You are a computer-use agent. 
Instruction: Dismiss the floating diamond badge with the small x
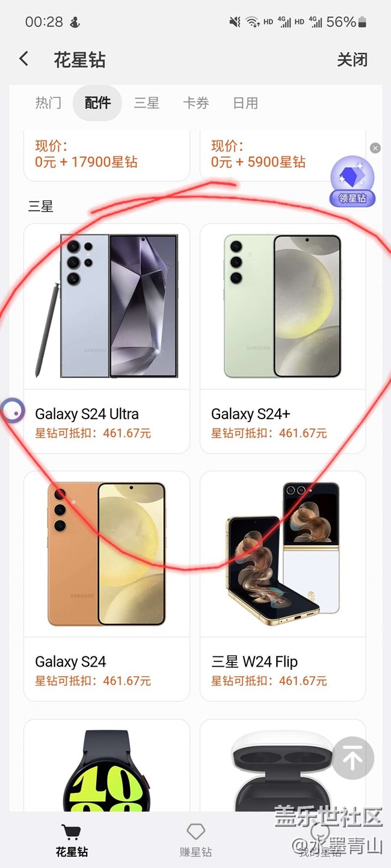click(375, 148)
